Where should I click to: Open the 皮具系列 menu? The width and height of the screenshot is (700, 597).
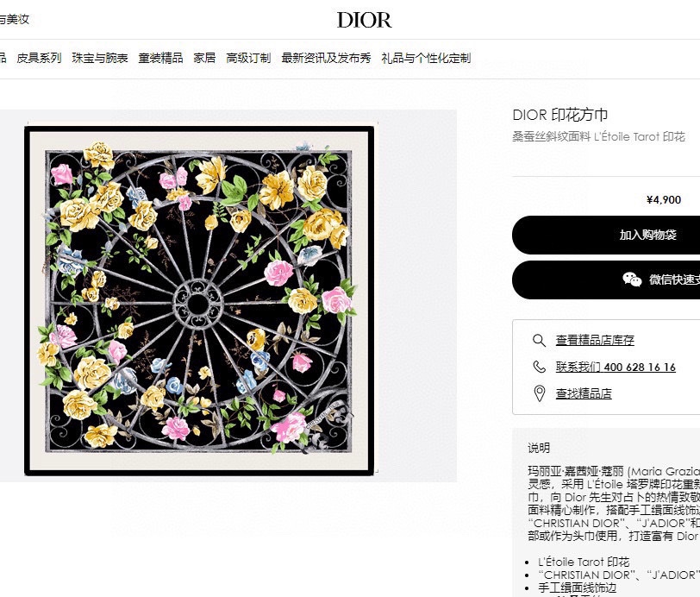click(39, 58)
